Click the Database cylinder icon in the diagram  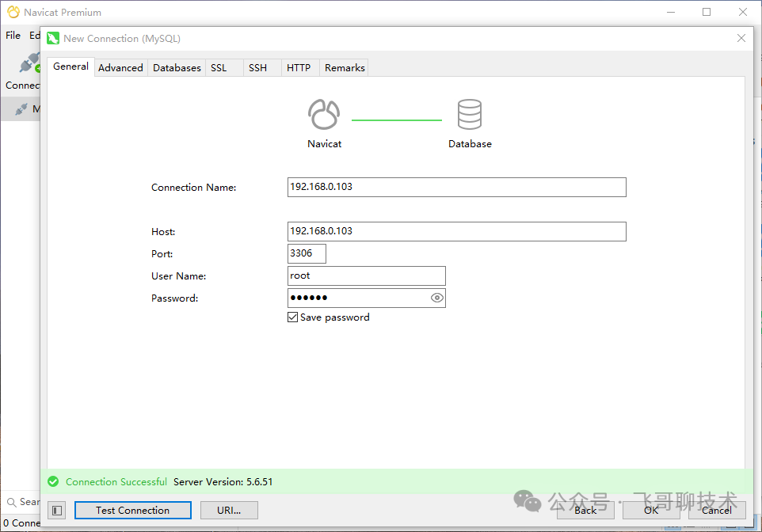pos(470,114)
